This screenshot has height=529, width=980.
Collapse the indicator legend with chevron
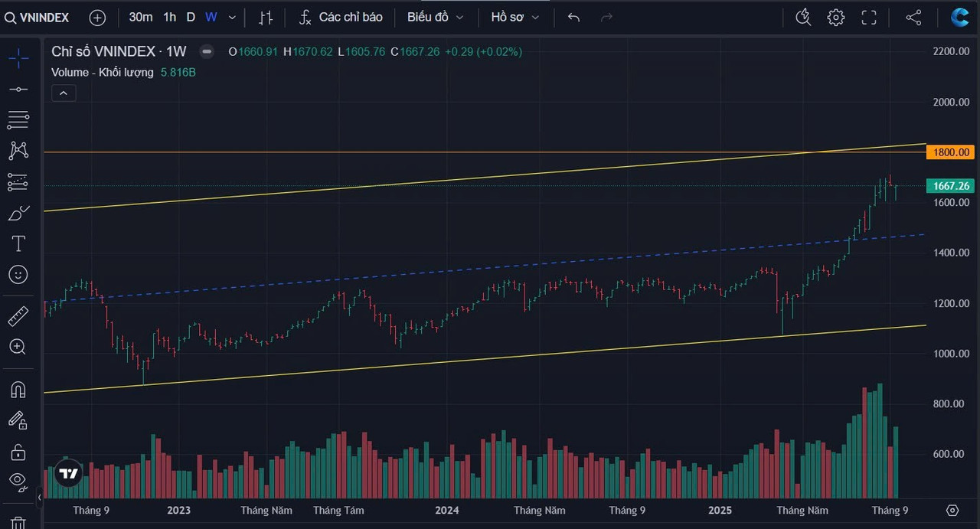tap(63, 93)
